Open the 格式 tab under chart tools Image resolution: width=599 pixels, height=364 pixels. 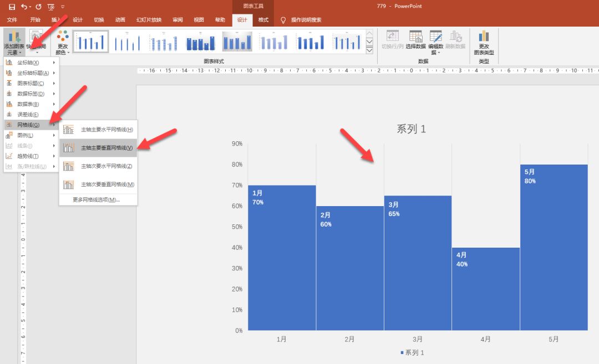tap(263, 20)
